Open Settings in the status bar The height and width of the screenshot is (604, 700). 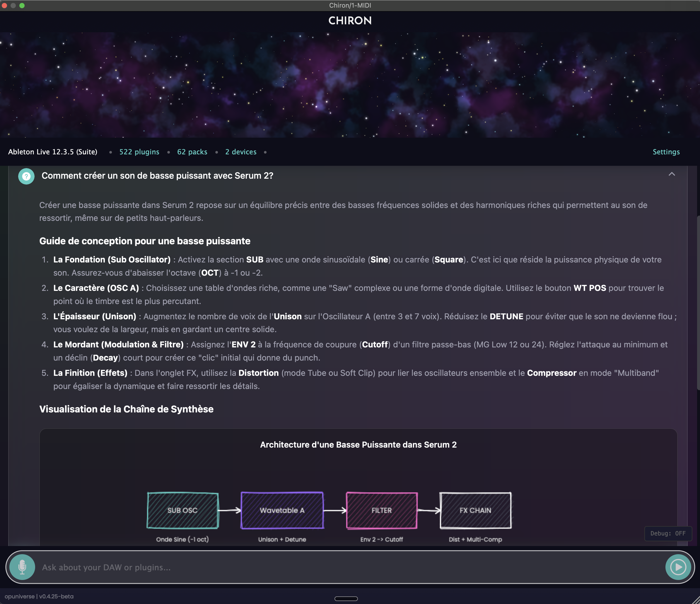pos(665,152)
